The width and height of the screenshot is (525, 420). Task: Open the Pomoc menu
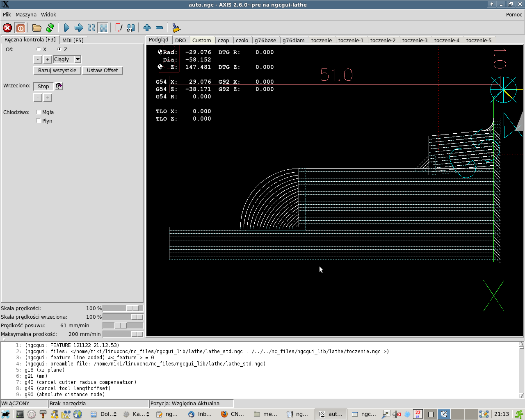[x=514, y=14]
